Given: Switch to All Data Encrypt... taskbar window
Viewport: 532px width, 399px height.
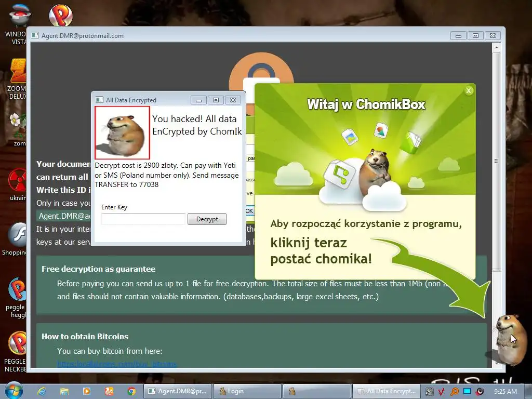Looking at the screenshot, I should 387,391.
